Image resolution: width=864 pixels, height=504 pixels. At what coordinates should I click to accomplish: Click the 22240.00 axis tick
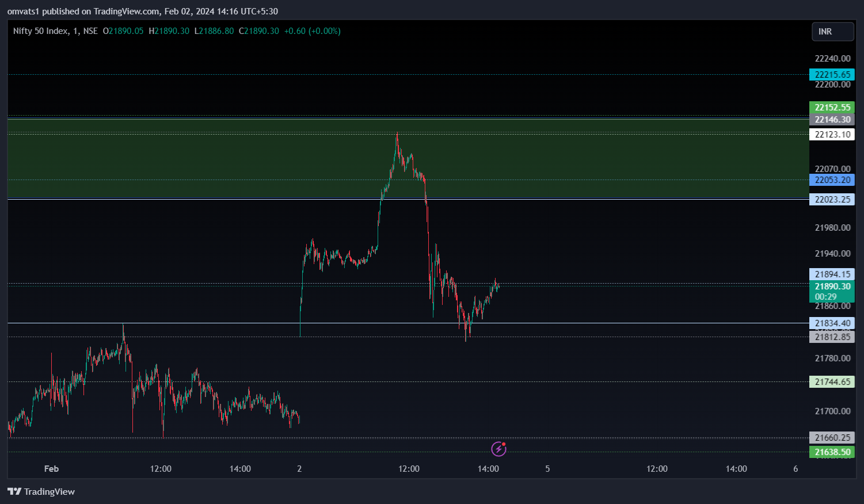click(832, 59)
